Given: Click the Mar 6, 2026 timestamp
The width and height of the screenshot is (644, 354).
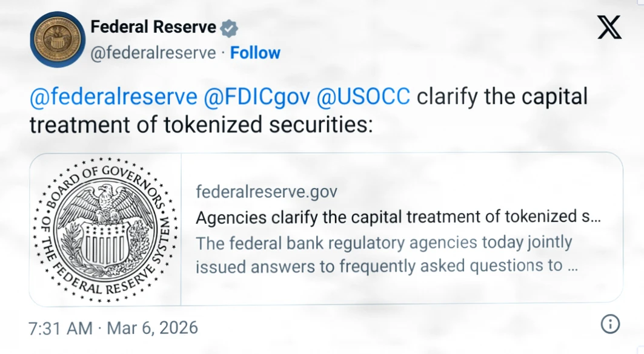Looking at the screenshot, I should click(x=150, y=327).
